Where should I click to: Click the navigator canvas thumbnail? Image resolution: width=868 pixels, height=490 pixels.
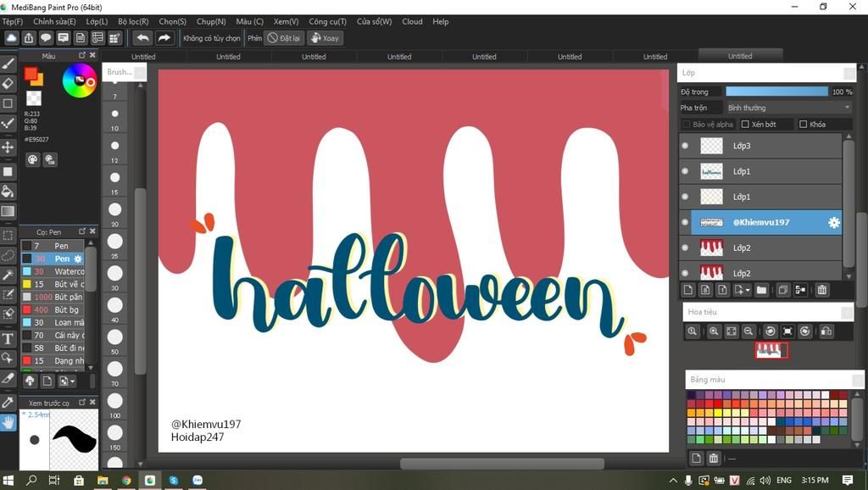coord(771,350)
